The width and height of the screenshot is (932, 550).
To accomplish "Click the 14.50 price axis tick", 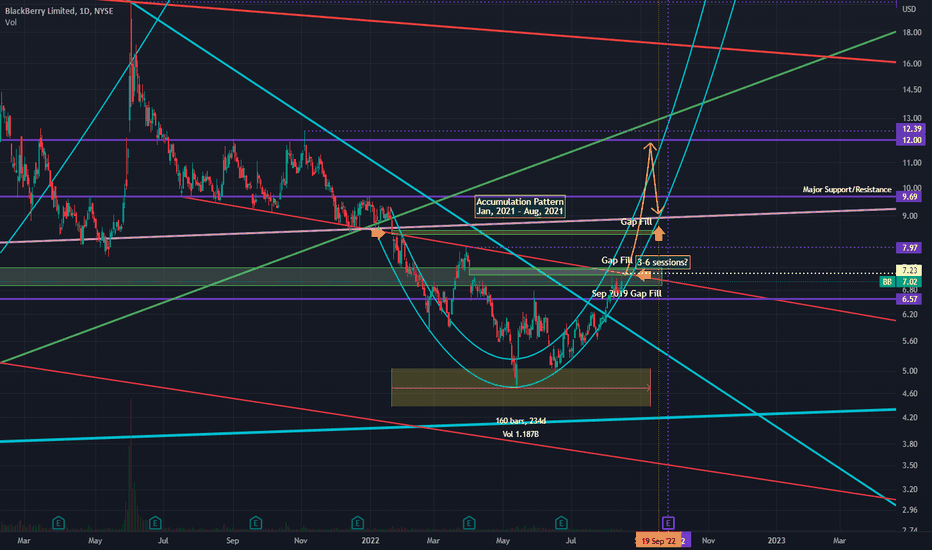I will [x=912, y=90].
